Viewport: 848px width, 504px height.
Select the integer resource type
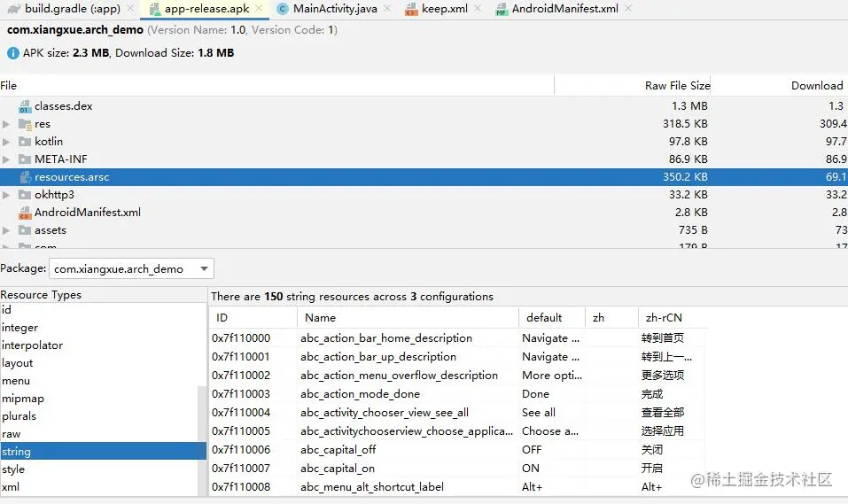99,328
